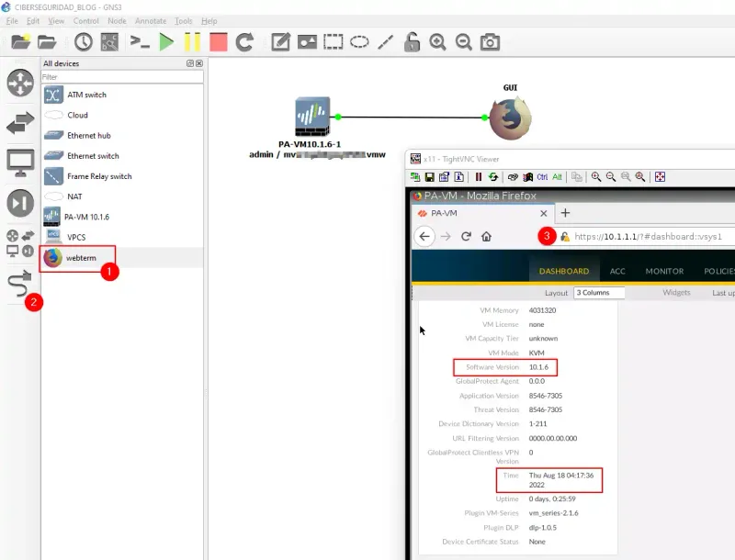Viewport: 735px width, 560px height.
Task: Open the View menu
Action: [x=56, y=21]
